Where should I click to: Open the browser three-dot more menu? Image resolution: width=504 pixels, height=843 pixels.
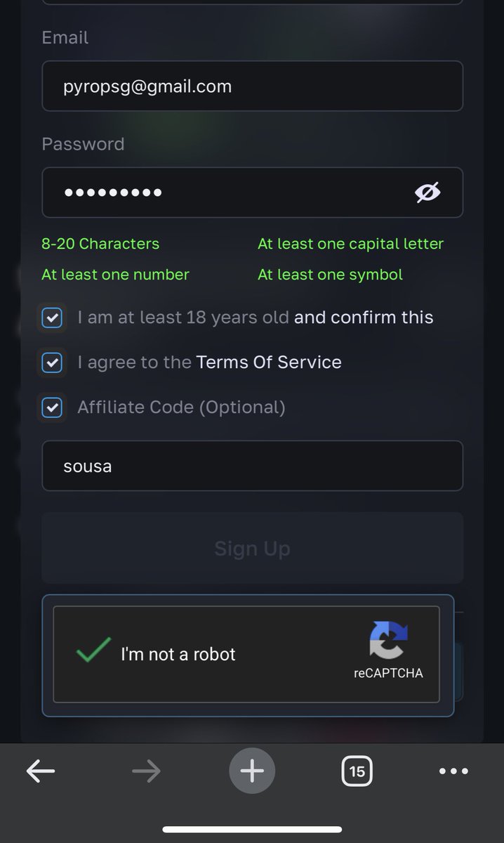[x=453, y=771]
